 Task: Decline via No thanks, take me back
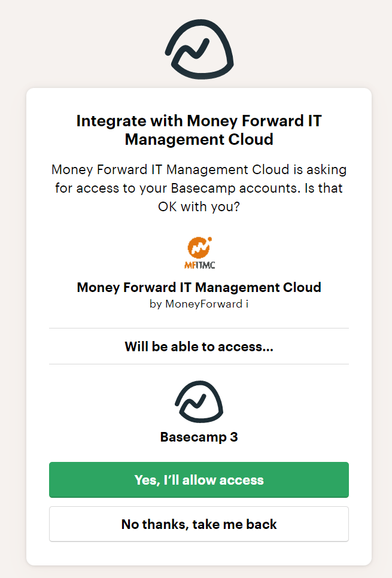click(199, 524)
